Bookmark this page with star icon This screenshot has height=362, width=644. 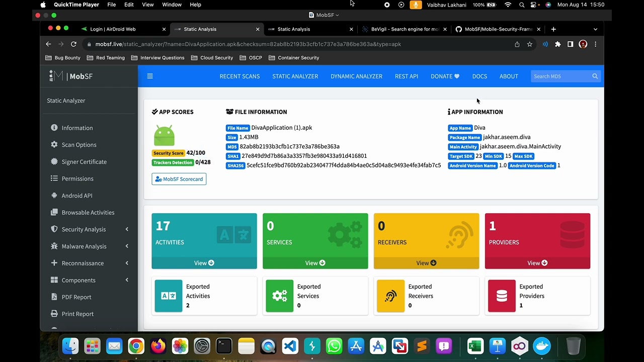click(530, 44)
